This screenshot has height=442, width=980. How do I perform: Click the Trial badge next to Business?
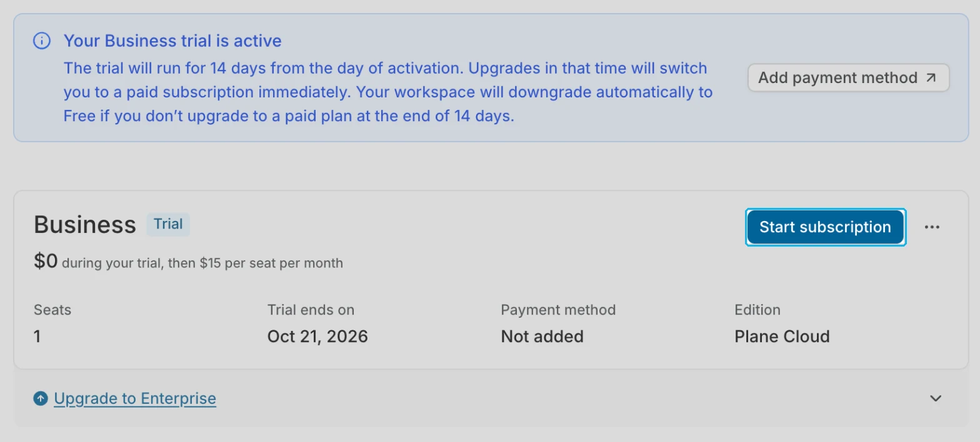pyautogui.click(x=168, y=224)
